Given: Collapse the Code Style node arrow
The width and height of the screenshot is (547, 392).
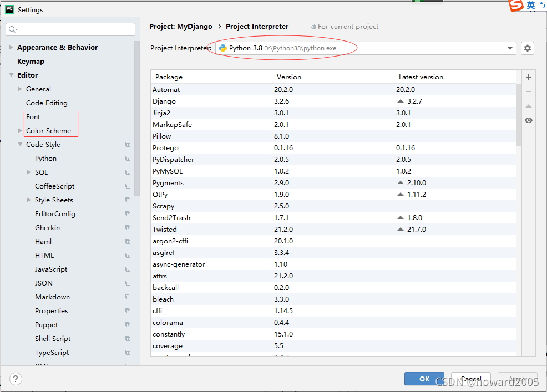Looking at the screenshot, I should coord(20,144).
